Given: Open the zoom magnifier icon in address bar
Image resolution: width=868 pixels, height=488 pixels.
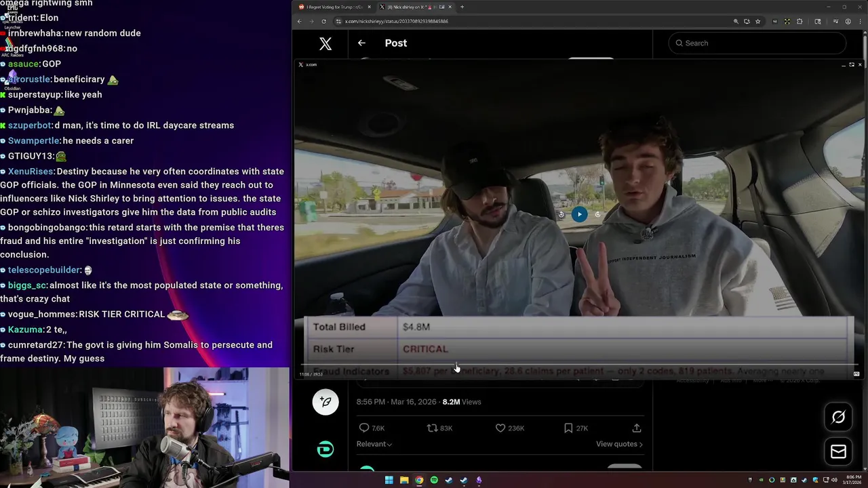Looking at the screenshot, I should click(x=736, y=21).
